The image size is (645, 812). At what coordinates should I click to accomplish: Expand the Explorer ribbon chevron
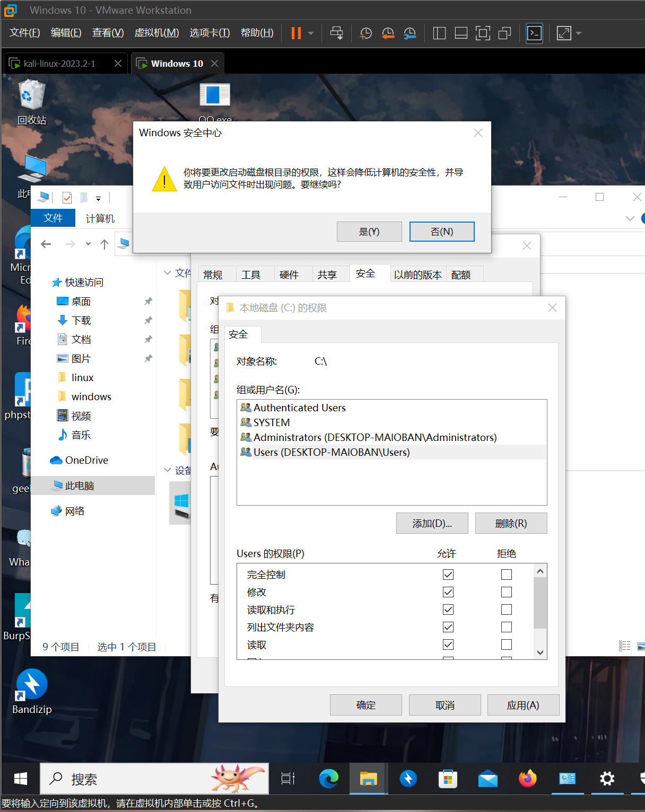(x=630, y=218)
